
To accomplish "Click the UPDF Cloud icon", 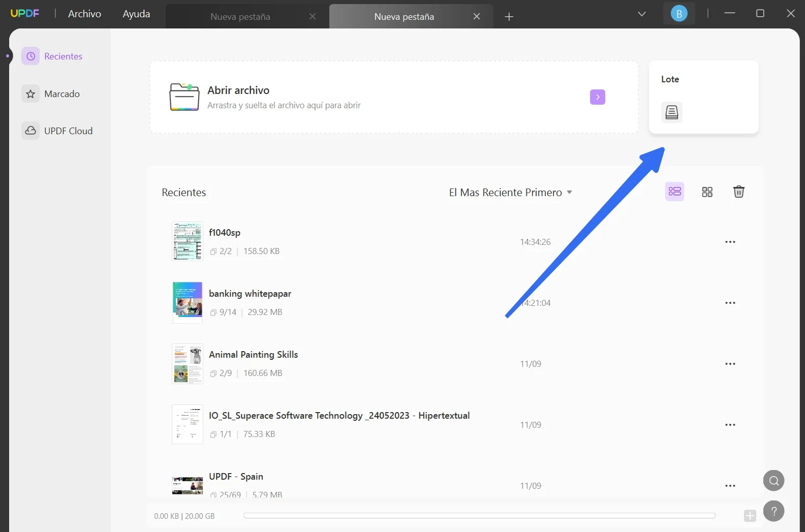I will click(x=30, y=131).
